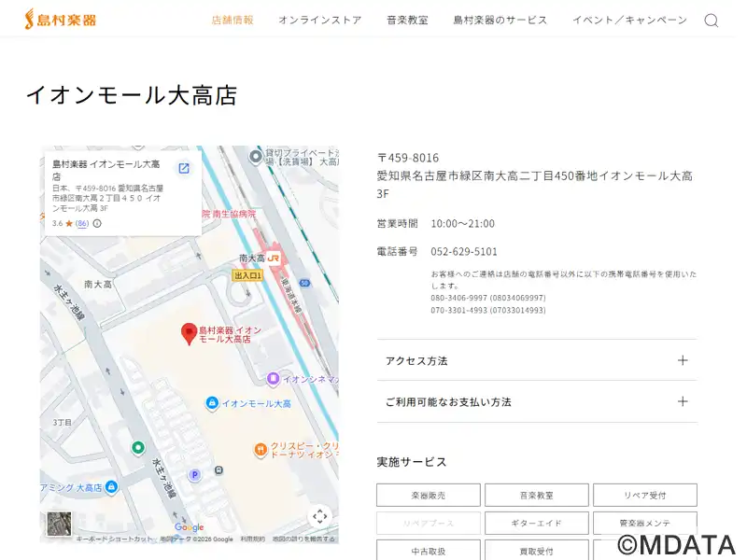Click the grey marker near 貸切プライベート
The height and width of the screenshot is (560, 747).
pos(256,156)
